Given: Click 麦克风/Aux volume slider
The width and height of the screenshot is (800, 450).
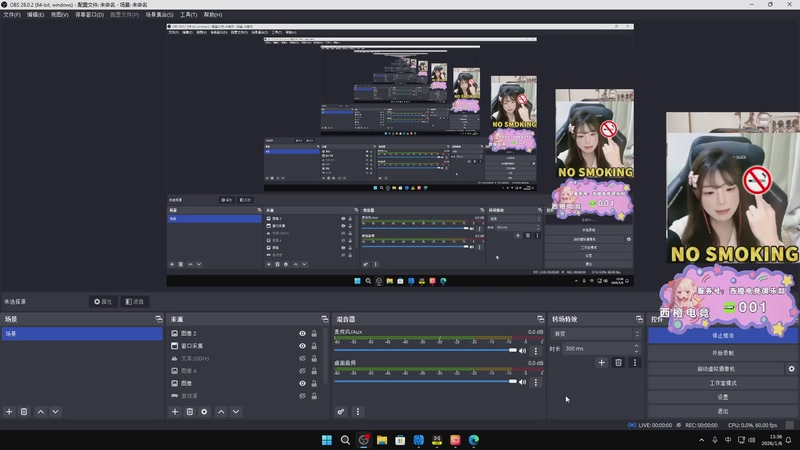Looking at the screenshot, I should coord(426,351).
